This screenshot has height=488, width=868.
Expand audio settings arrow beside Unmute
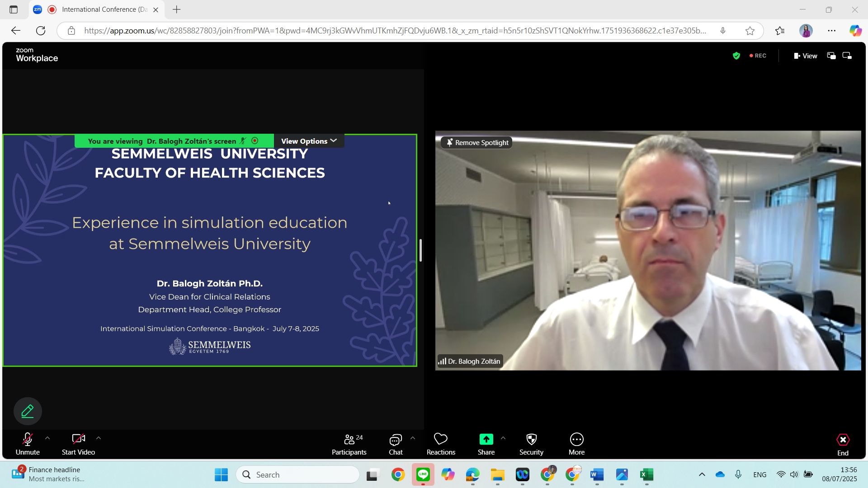click(x=47, y=438)
